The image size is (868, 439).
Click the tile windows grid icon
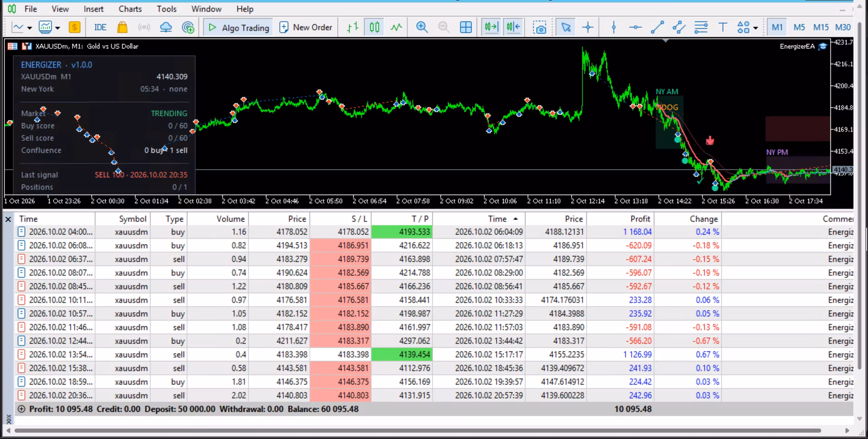coord(466,27)
